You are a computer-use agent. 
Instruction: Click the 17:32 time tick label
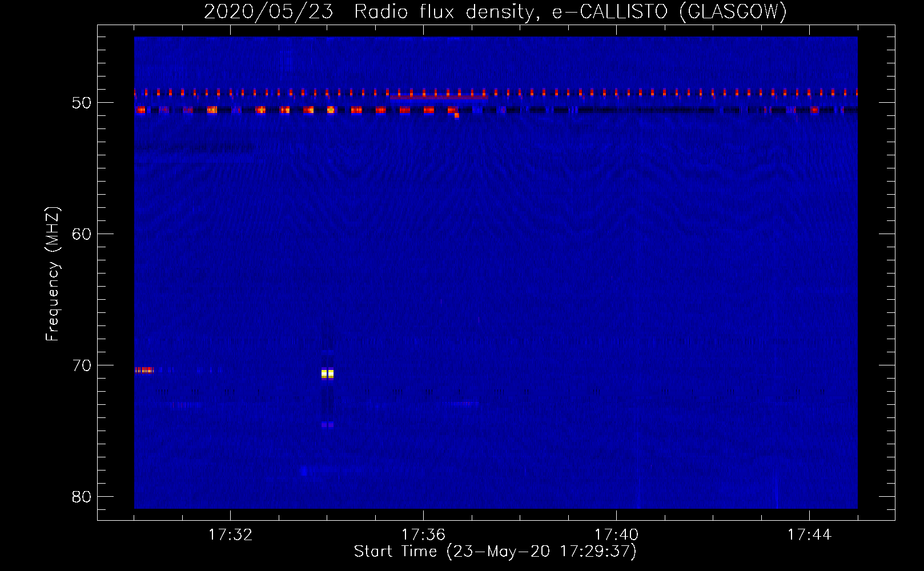[x=230, y=535]
